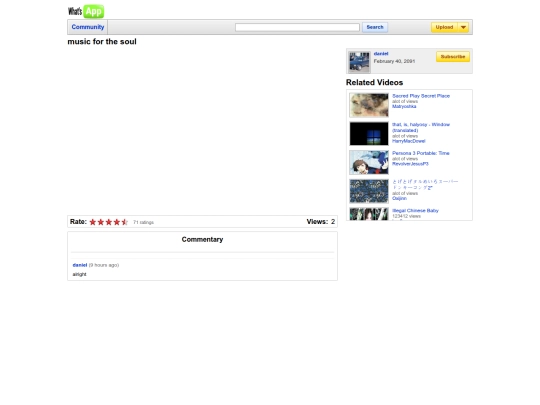Open the Community tab

[x=87, y=27]
